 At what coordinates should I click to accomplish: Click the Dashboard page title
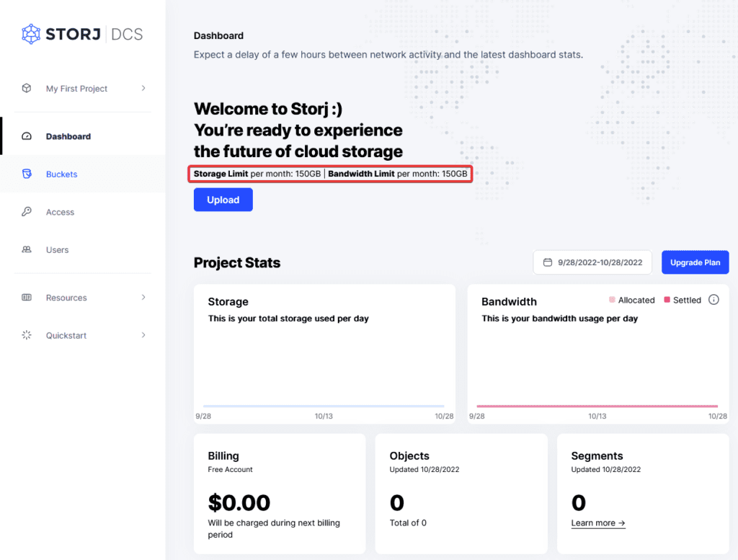(219, 36)
